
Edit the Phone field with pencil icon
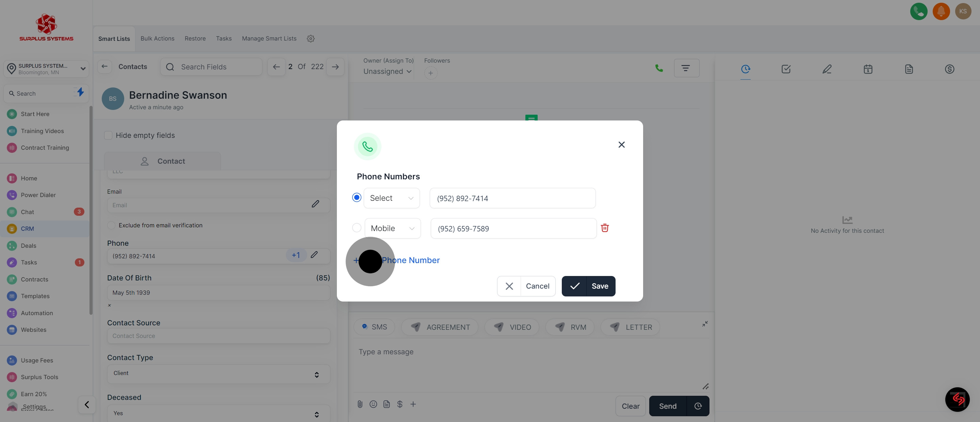click(314, 255)
